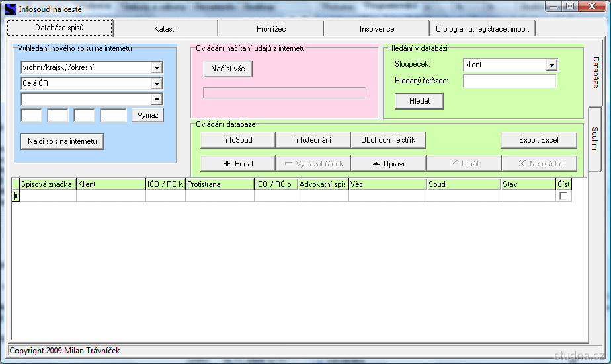The height and width of the screenshot is (364, 611).
Task: Switch to the Souhrn vertical tab
Action: click(x=595, y=139)
